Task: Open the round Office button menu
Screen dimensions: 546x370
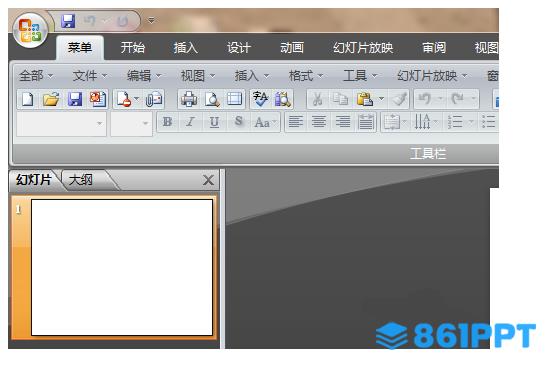Action: click(30, 30)
